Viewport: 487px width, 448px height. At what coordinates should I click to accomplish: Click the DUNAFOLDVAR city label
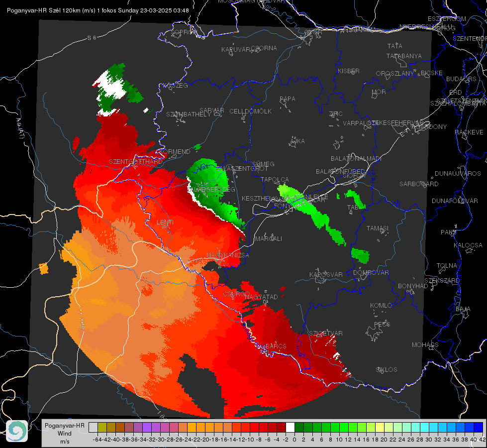coord(455,201)
